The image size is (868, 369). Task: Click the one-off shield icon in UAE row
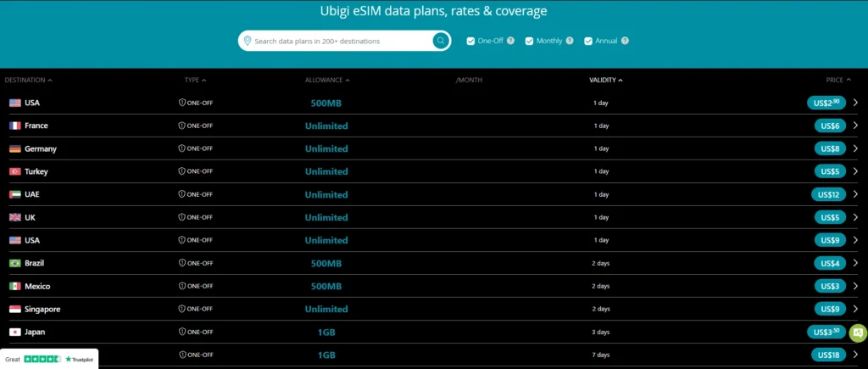[x=181, y=194]
